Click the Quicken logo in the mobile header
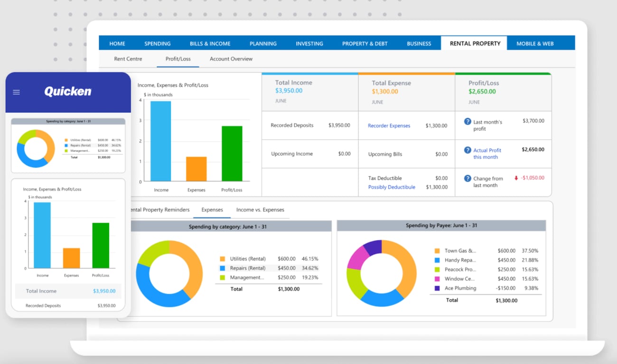Viewport: 617px width, 364px height. pyautogui.click(x=68, y=92)
